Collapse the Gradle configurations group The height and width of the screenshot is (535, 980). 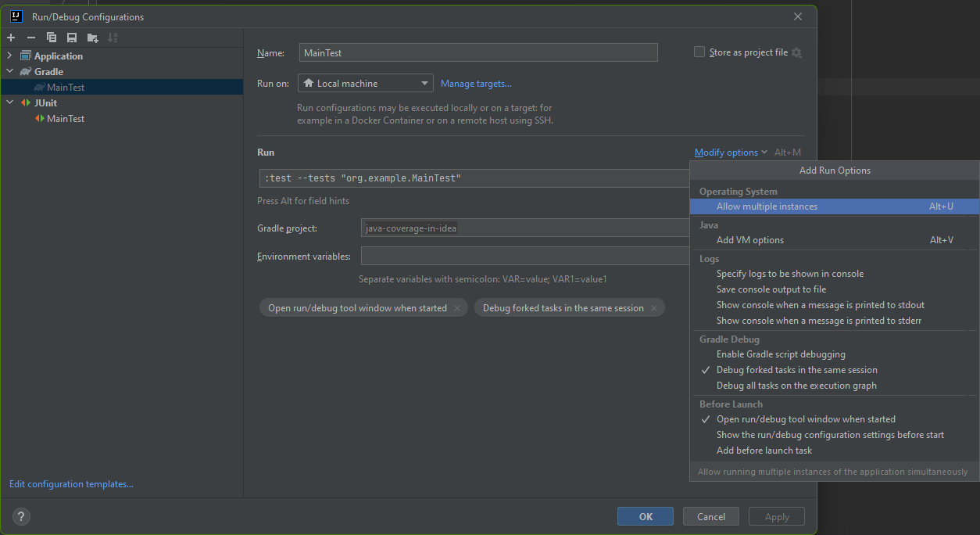8,71
